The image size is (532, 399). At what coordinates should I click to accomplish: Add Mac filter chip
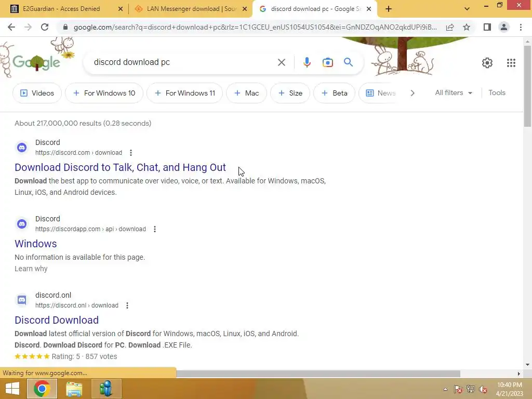(246, 93)
